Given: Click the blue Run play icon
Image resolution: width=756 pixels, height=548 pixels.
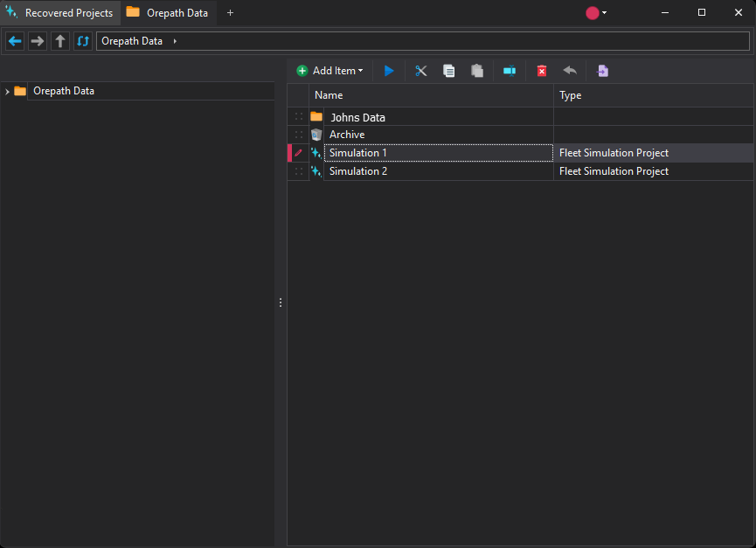Looking at the screenshot, I should (x=389, y=71).
